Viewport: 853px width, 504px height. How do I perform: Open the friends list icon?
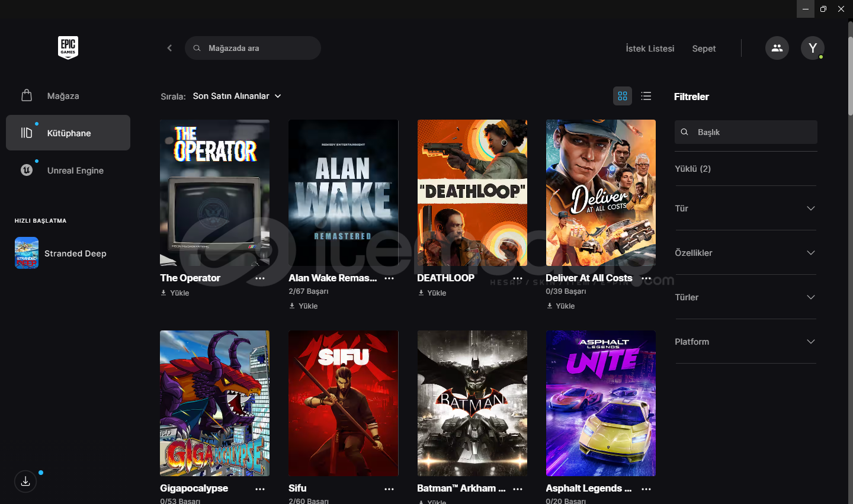click(x=777, y=48)
